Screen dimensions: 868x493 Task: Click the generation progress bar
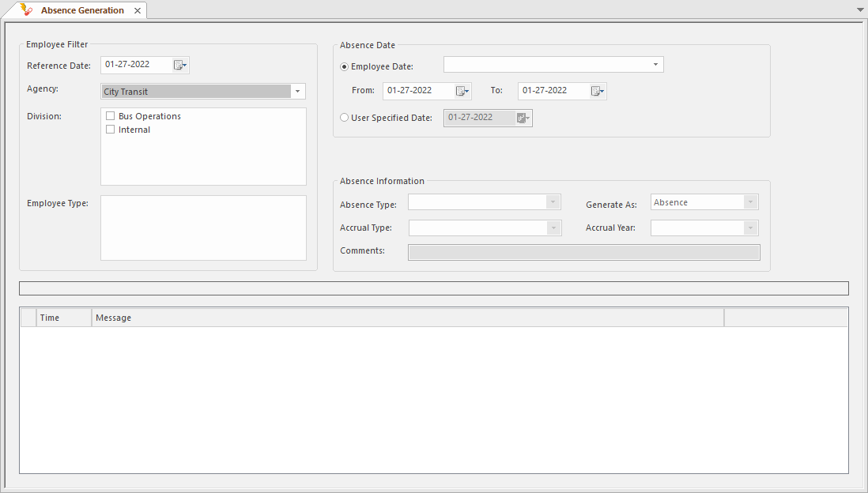tap(433, 288)
